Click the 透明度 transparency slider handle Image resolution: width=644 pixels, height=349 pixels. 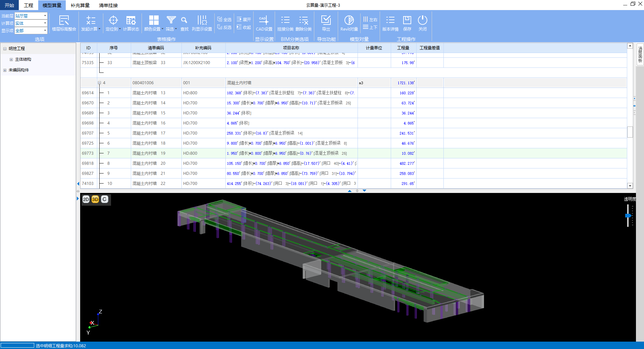tap(628, 216)
